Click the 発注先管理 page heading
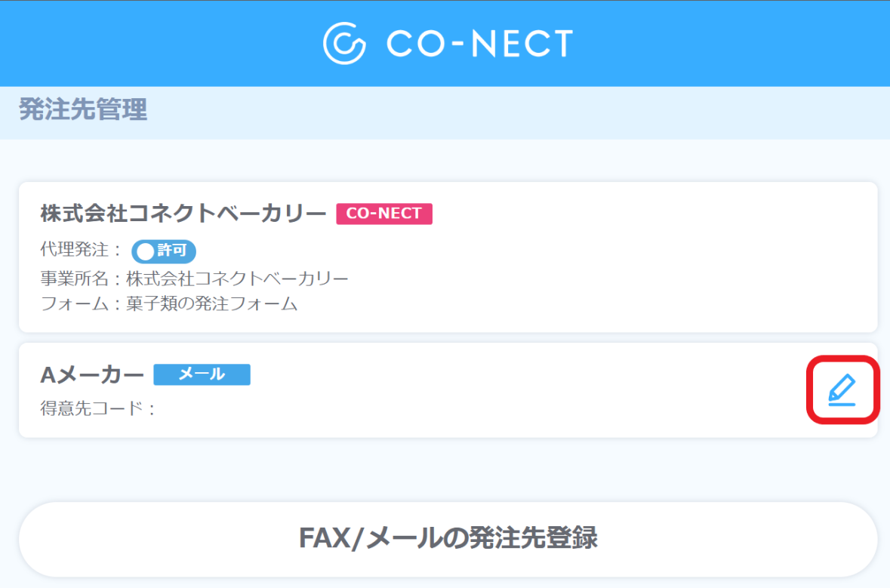Viewport: 890px width, 588px height. [83, 109]
